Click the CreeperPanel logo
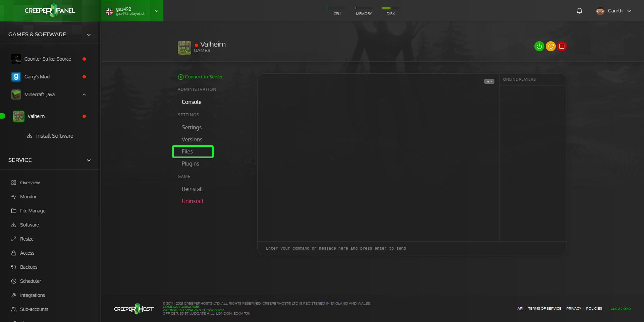The image size is (644, 322). (x=50, y=10)
